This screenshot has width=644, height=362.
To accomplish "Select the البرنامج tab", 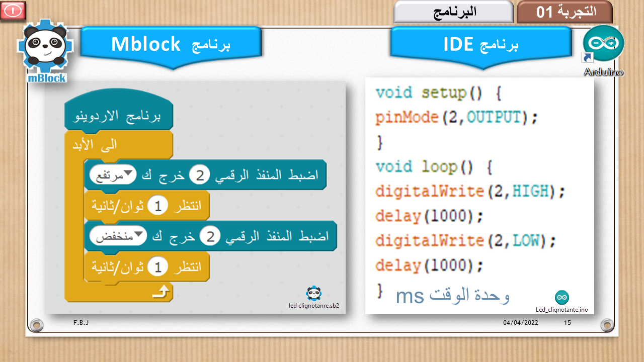I will pos(454,12).
